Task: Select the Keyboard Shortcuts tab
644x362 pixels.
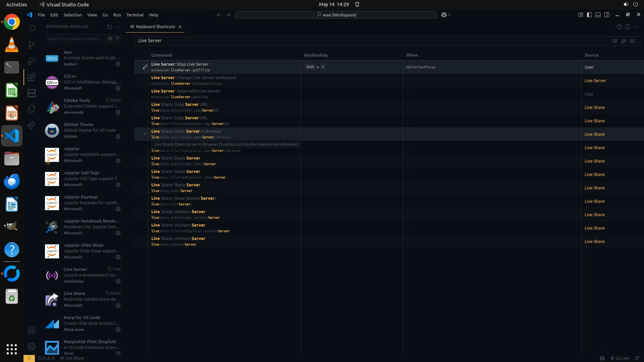Action: point(155,26)
